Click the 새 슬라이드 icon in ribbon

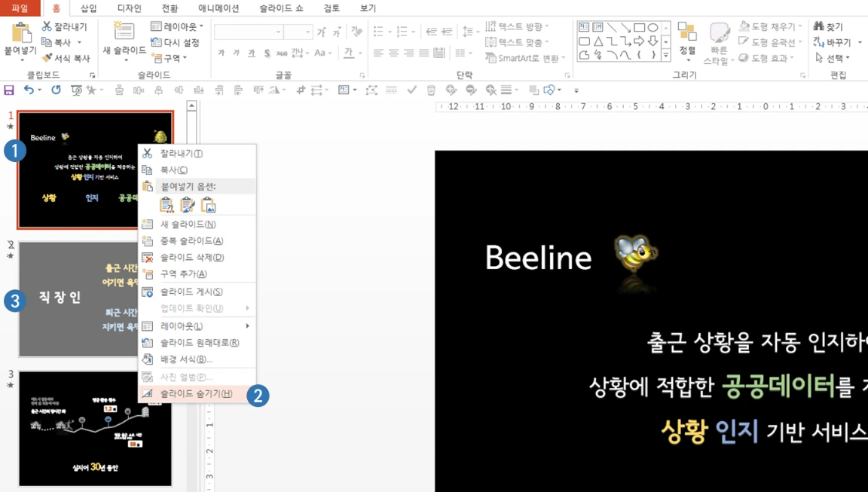pyautogui.click(x=124, y=32)
